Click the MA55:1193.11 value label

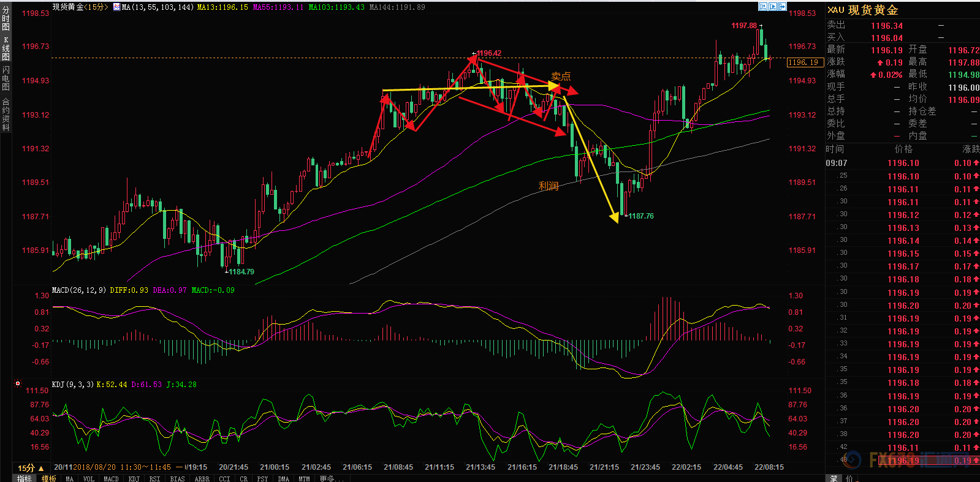(x=278, y=7)
